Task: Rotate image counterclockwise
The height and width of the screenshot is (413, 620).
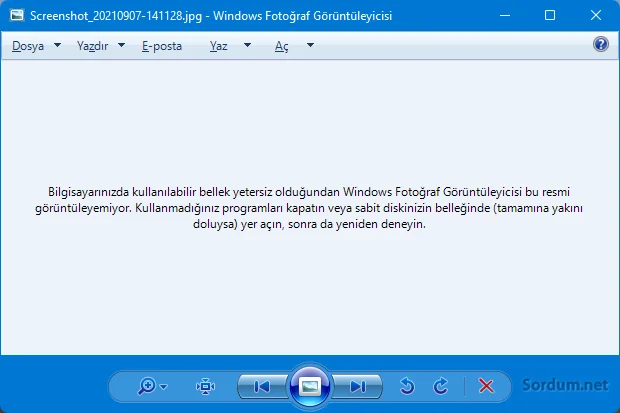Action: coord(407,386)
